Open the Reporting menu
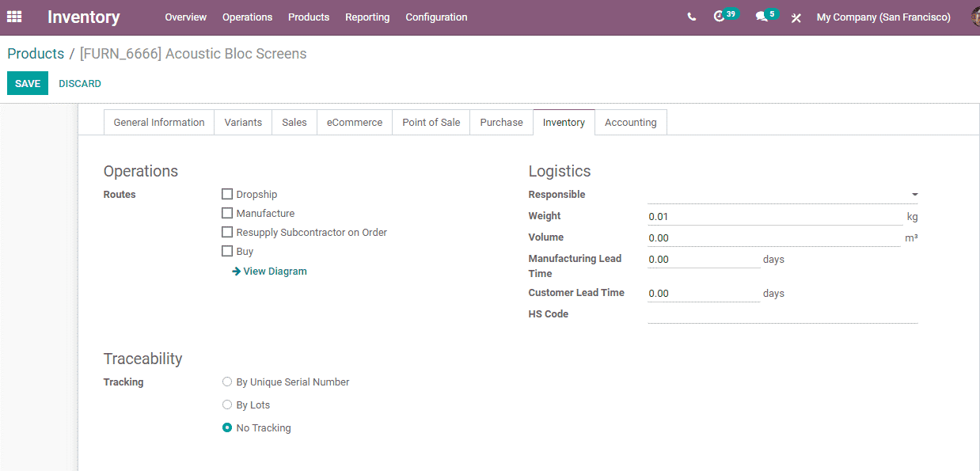 (367, 17)
